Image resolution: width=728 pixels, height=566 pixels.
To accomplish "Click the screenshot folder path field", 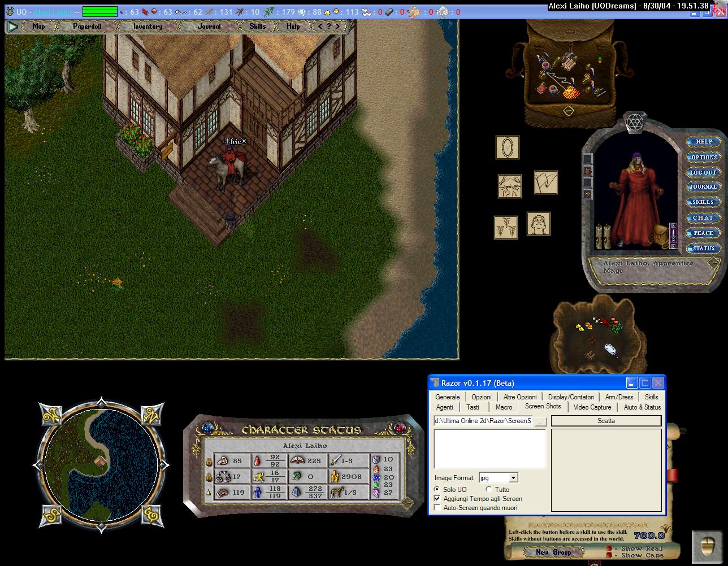I will [483, 421].
